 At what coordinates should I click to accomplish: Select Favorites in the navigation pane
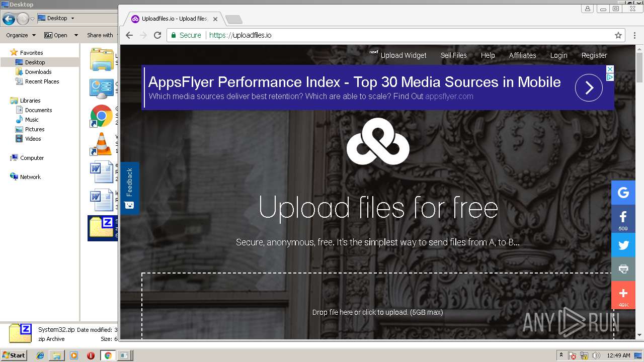(31, 53)
